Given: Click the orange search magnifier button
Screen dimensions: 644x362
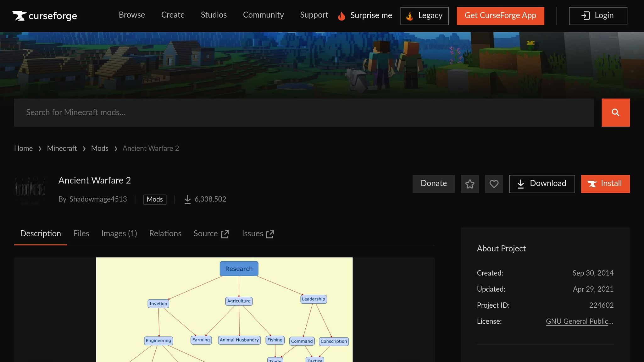Looking at the screenshot, I should pos(615,112).
